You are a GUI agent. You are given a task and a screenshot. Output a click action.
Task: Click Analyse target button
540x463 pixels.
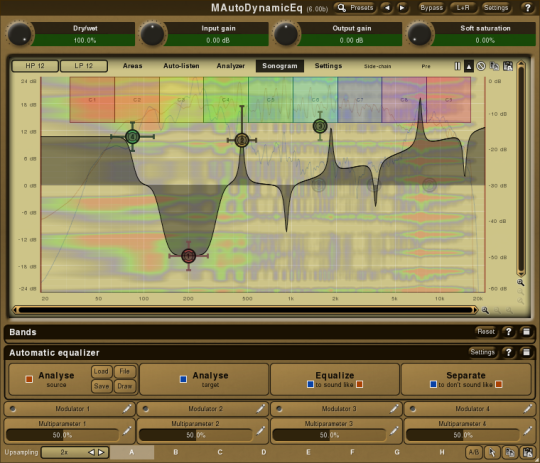[204, 379]
